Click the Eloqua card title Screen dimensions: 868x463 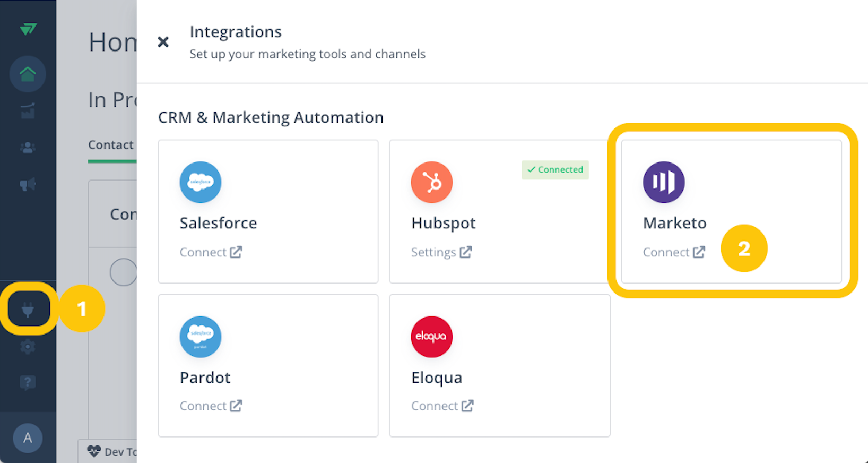437,378
